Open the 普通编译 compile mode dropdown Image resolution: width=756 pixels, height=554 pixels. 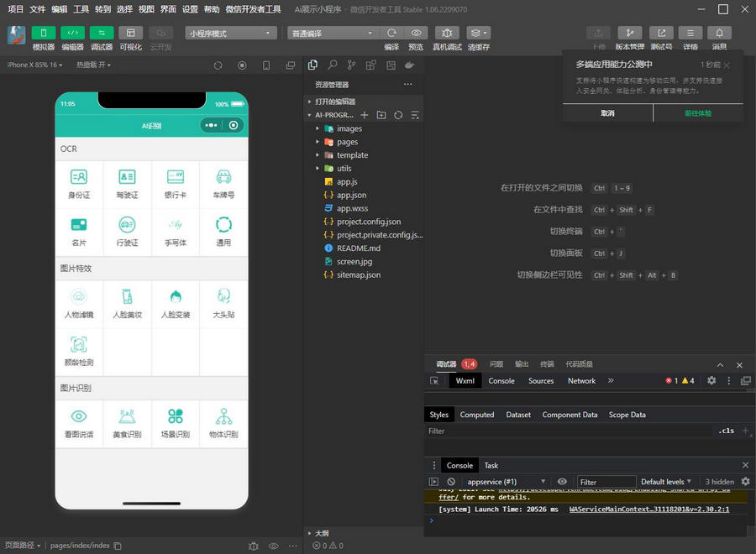(333, 34)
